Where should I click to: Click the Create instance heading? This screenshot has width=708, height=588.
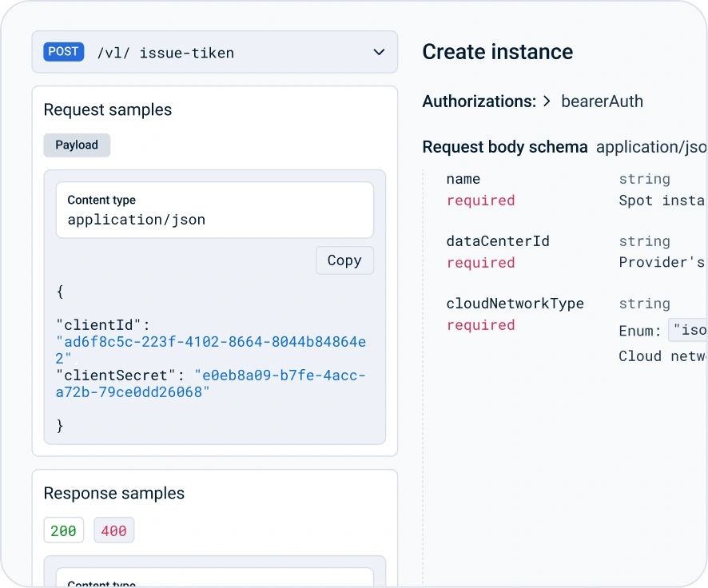pos(498,51)
